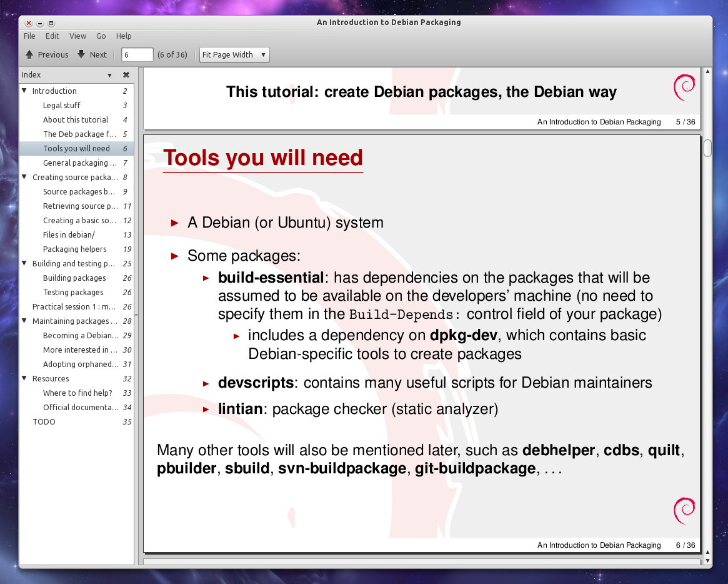Select 'Retrieving source p...' index entry
728x584 pixels.
(77, 206)
